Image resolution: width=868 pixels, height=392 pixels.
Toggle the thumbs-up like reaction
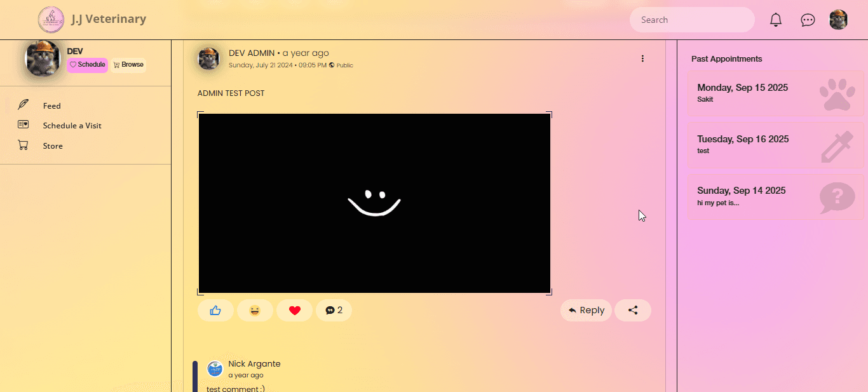(x=215, y=311)
